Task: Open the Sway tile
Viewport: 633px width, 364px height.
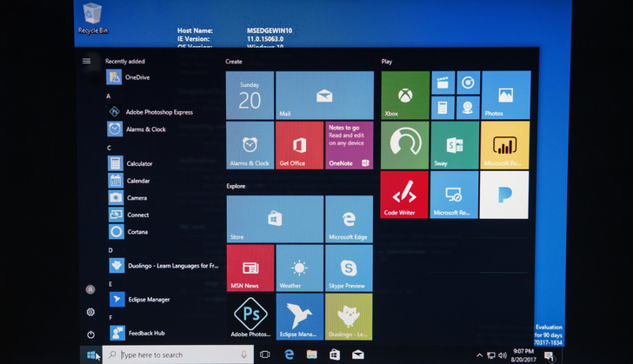Action: (454, 144)
